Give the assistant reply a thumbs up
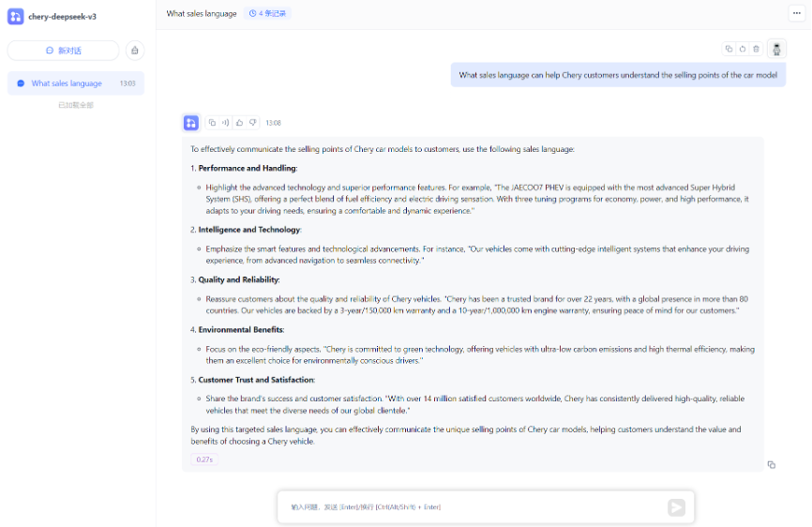 [239, 123]
